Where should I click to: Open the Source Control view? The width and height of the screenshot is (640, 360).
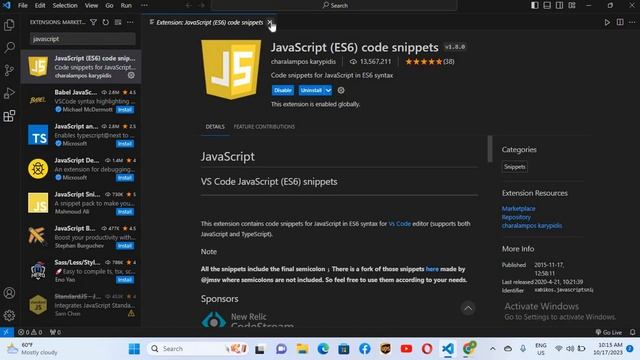(x=9, y=70)
